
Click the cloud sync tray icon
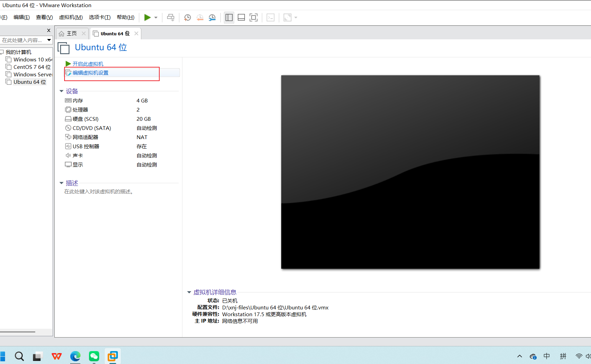pos(533,357)
